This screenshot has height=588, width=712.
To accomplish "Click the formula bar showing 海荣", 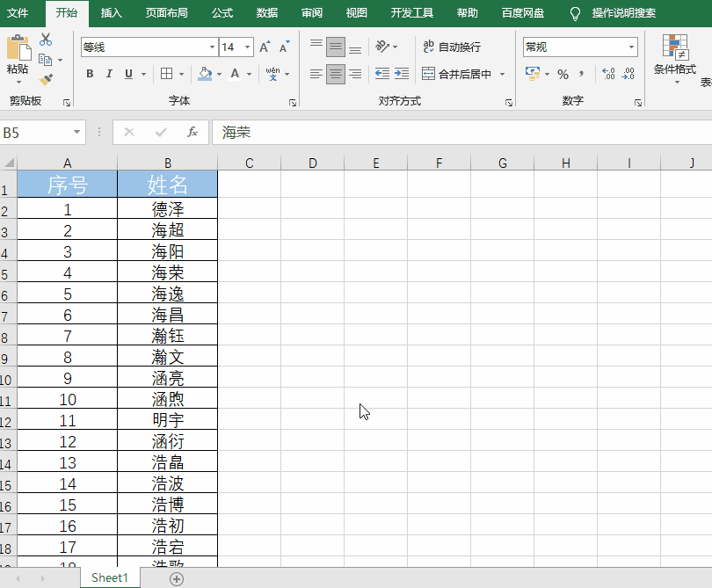I will 461,132.
